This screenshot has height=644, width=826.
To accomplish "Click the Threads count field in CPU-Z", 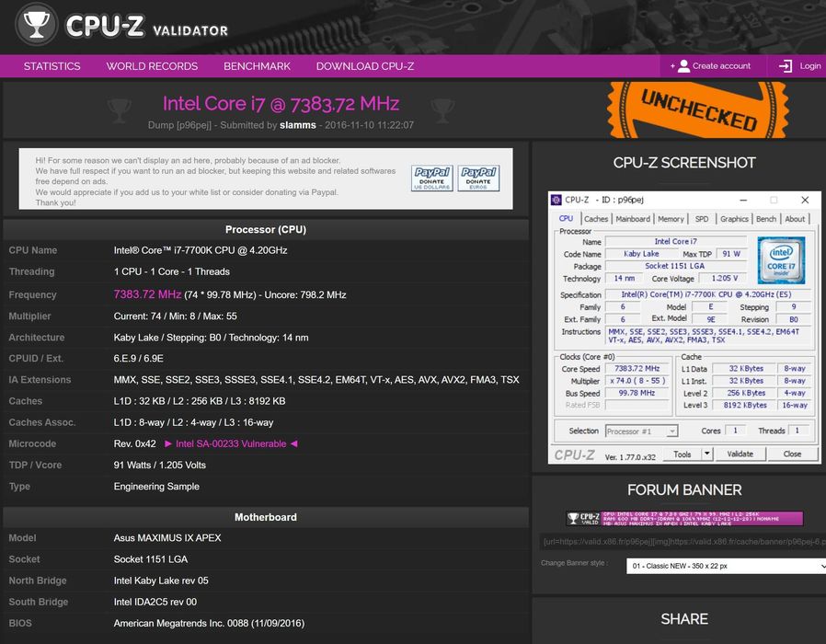I will click(797, 431).
